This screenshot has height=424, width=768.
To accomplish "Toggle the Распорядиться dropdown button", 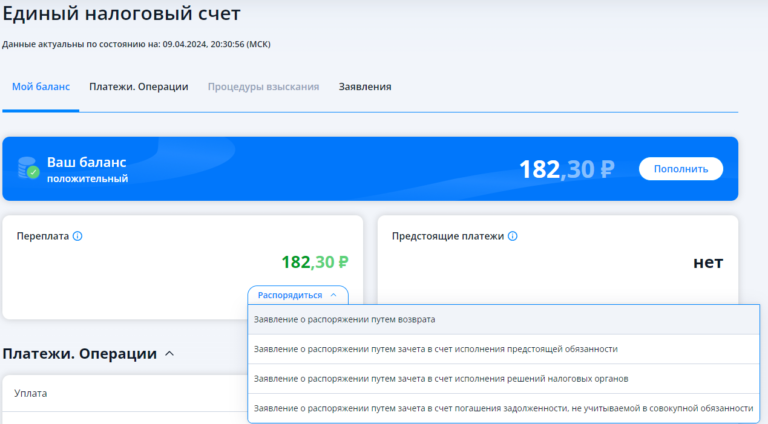I will coord(297,295).
